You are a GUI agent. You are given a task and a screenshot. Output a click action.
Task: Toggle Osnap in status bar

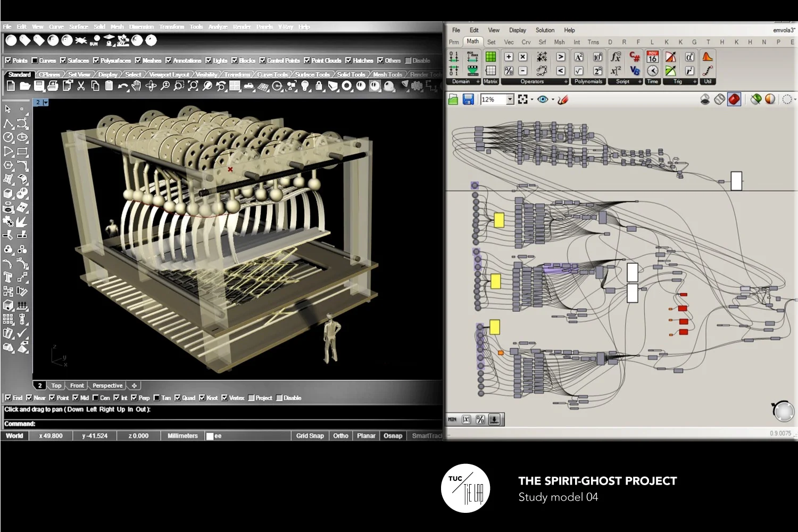pos(393,436)
